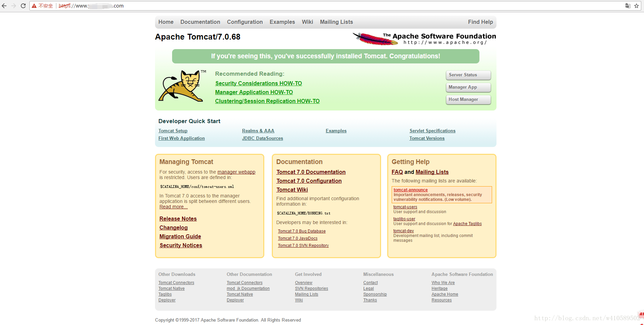The height and width of the screenshot is (325, 644).
Task: Open the Servlet Specifications link
Action: 433,131
